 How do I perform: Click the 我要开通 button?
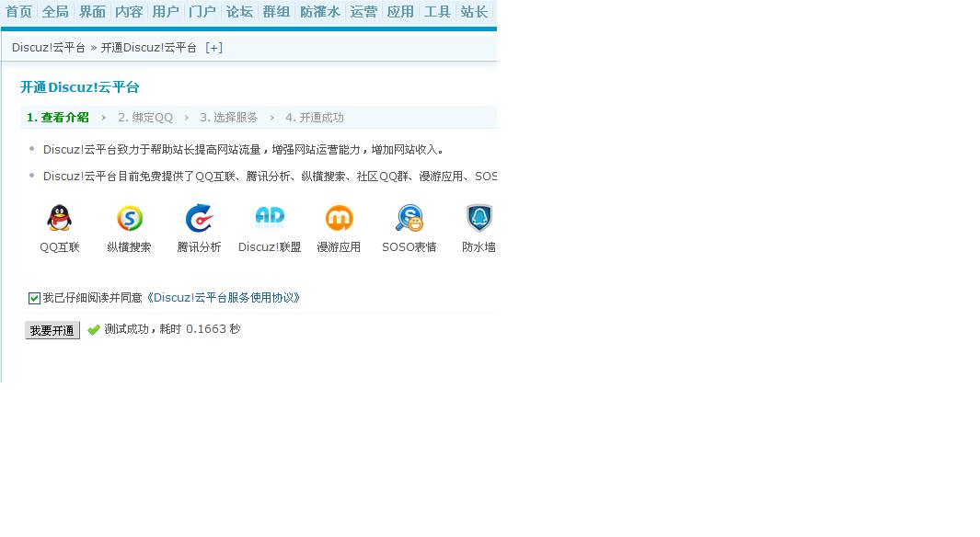pyautogui.click(x=52, y=330)
